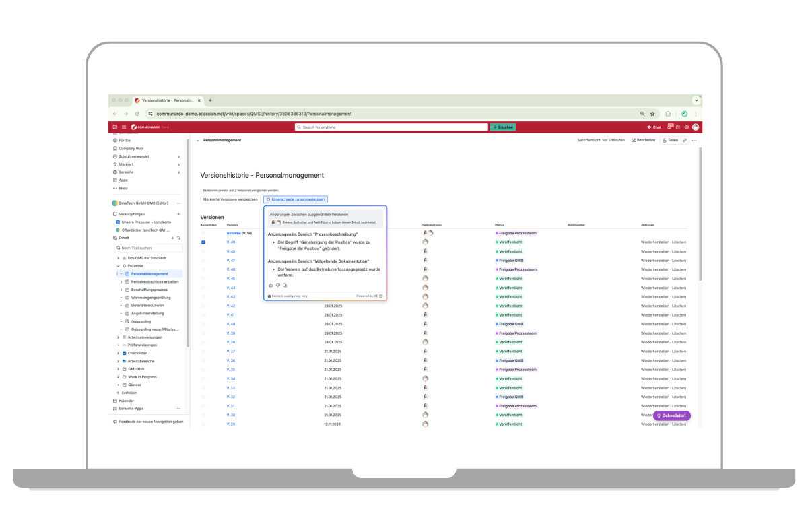
Task: Check the V. 45 version checkbox
Action: (203, 278)
